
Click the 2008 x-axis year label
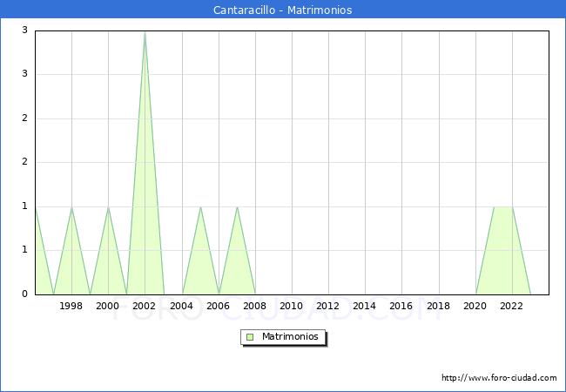[x=255, y=306]
